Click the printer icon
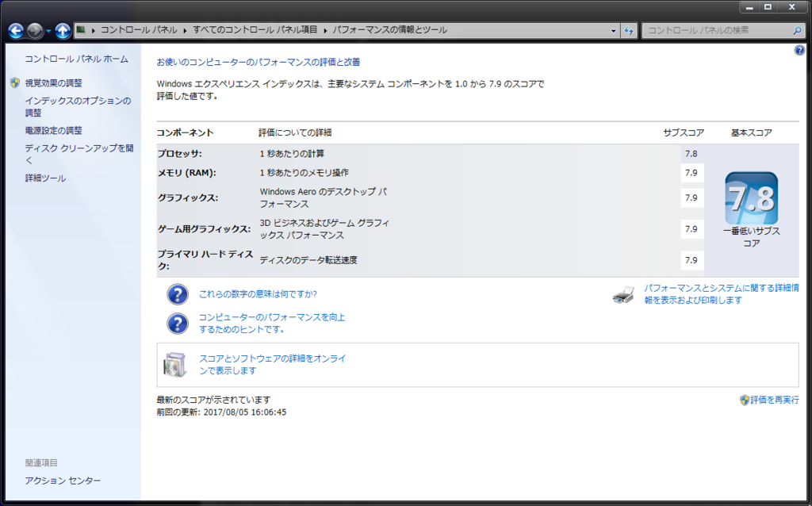The image size is (812, 506). tap(623, 295)
